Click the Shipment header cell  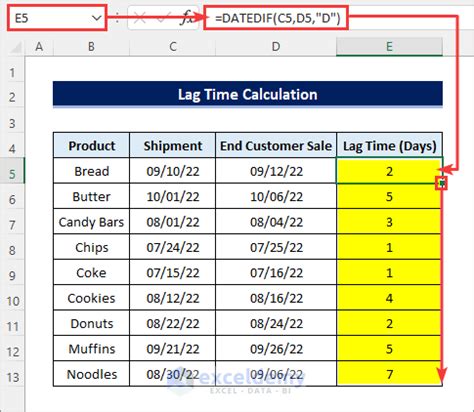tap(173, 145)
